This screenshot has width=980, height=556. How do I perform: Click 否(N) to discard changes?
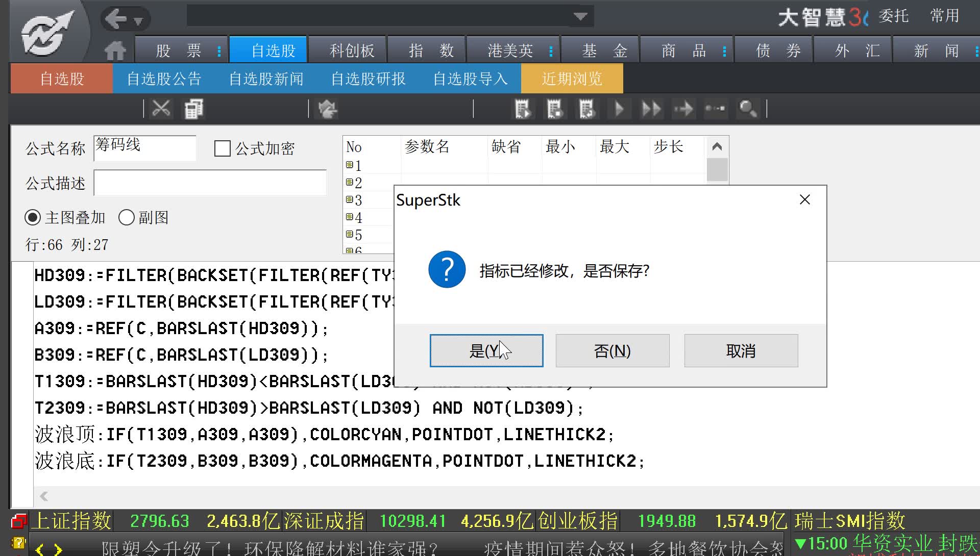(612, 350)
